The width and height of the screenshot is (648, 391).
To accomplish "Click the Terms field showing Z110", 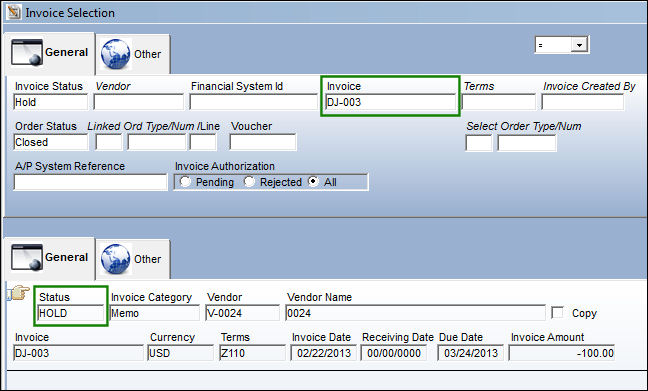I will (253, 353).
